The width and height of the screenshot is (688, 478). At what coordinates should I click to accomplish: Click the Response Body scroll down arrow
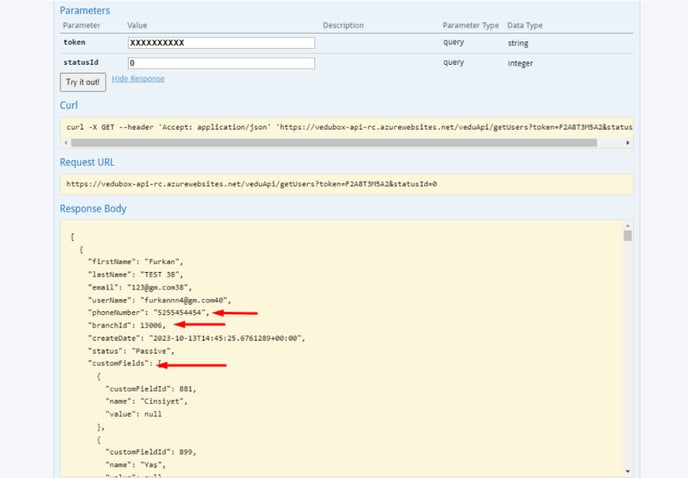pyautogui.click(x=627, y=470)
